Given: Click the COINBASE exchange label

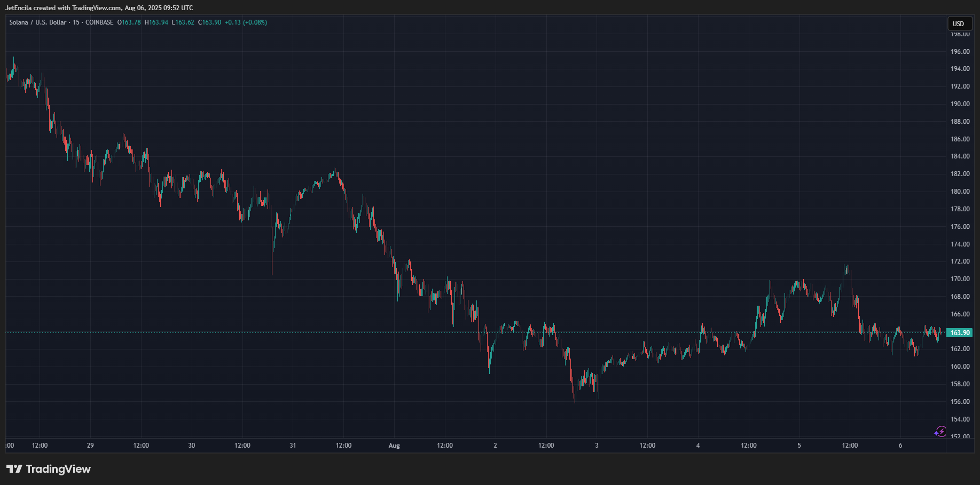Looking at the screenshot, I should point(99,22).
